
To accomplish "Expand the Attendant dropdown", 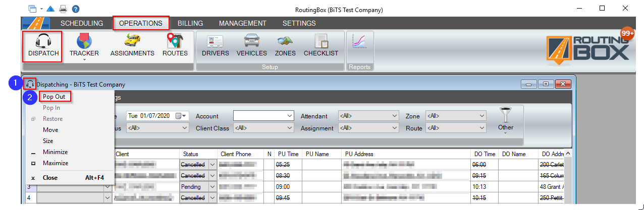I will [395, 116].
